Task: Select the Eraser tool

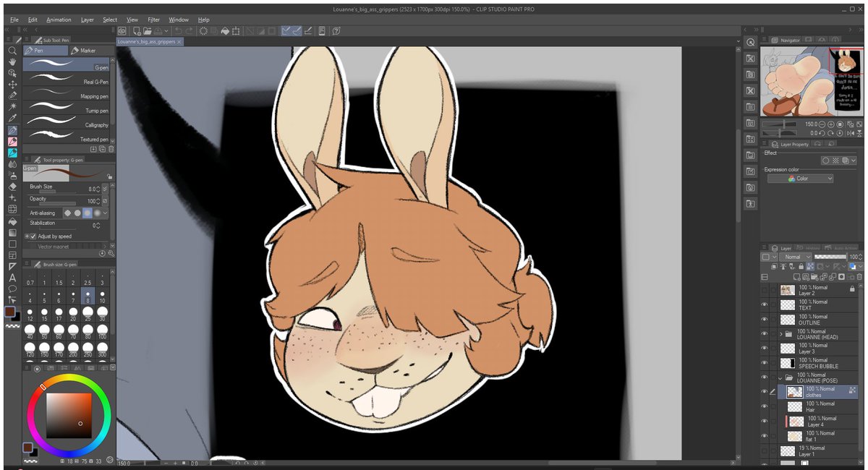Action: [12, 187]
